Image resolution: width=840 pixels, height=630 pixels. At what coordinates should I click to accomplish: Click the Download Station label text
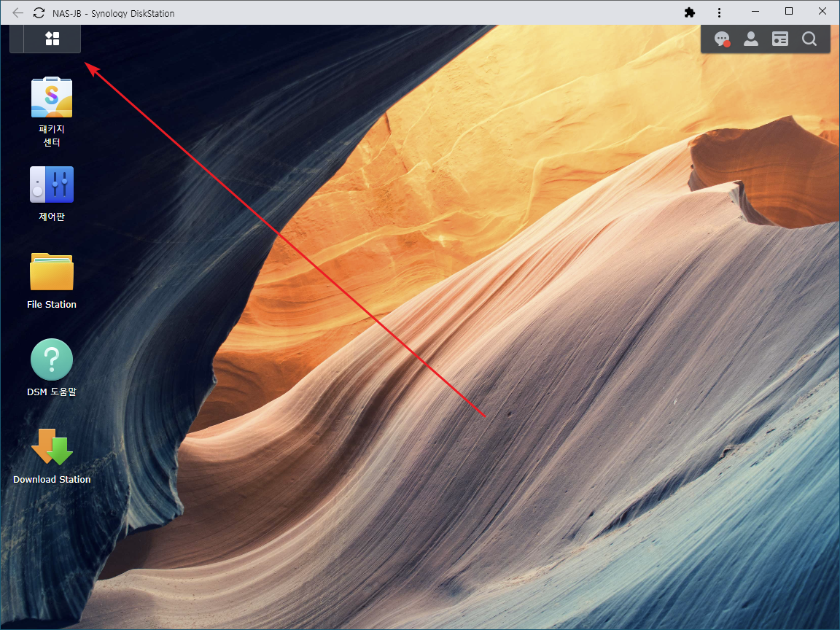(52, 480)
